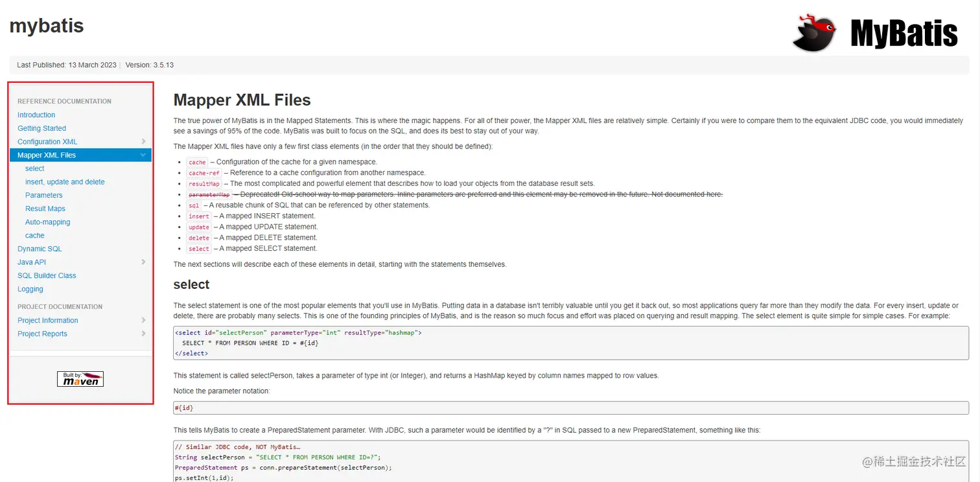Screen dimensions: 980x482
Task: Select Auto-mapping in the sidebar
Action: click(x=47, y=222)
